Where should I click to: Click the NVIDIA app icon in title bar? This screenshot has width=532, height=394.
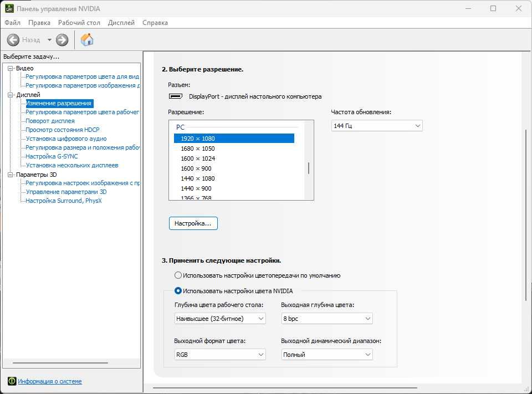pos(9,8)
